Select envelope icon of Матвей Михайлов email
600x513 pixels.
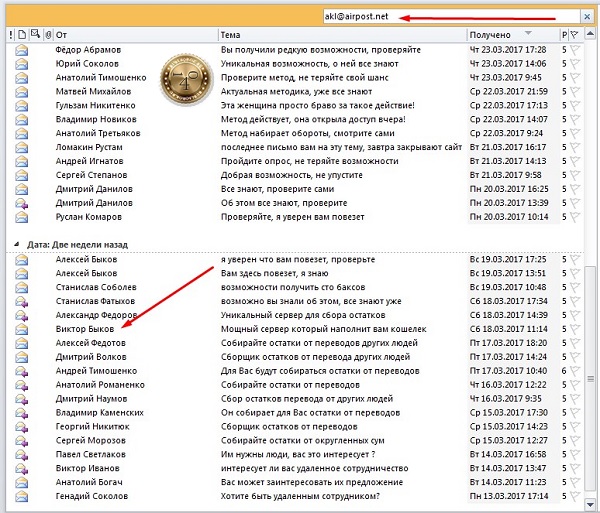tap(21, 91)
